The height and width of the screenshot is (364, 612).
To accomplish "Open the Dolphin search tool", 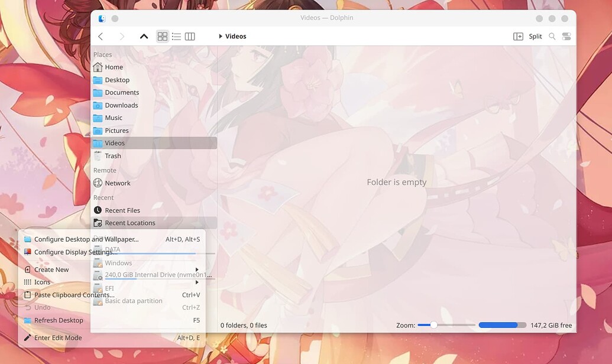I will coord(552,36).
